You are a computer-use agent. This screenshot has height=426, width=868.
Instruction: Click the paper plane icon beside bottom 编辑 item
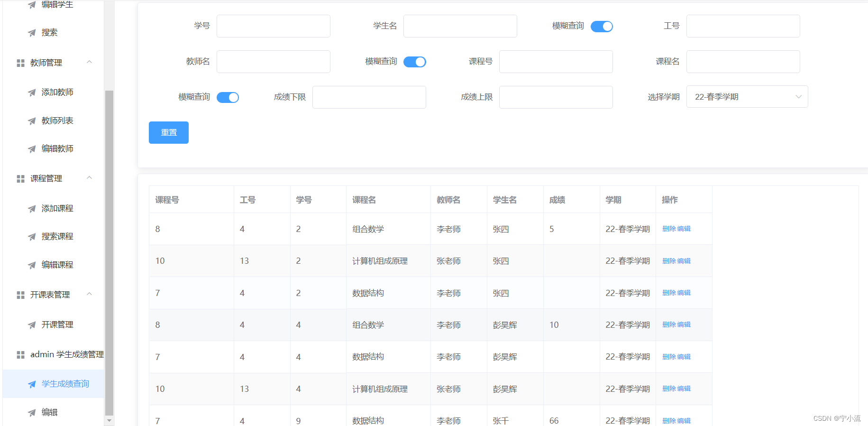pyautogui.click(x=32, y=413)
